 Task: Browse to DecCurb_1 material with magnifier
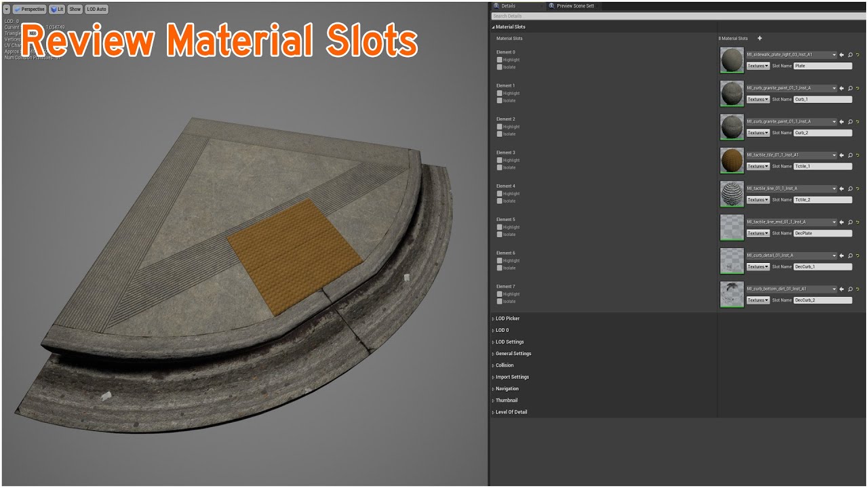[x=850, y=256]
